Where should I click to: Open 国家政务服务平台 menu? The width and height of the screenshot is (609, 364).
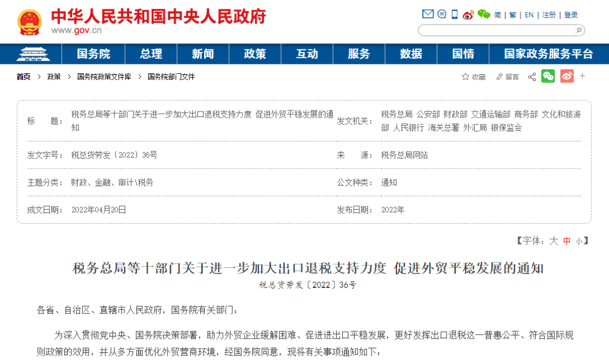click(549, 54)
